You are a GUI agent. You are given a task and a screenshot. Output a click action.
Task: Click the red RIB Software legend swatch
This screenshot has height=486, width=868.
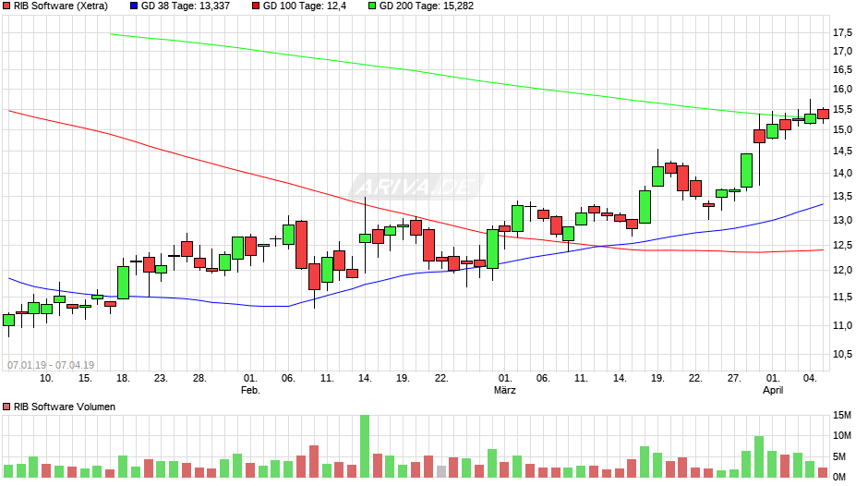(x=6, y=6)
